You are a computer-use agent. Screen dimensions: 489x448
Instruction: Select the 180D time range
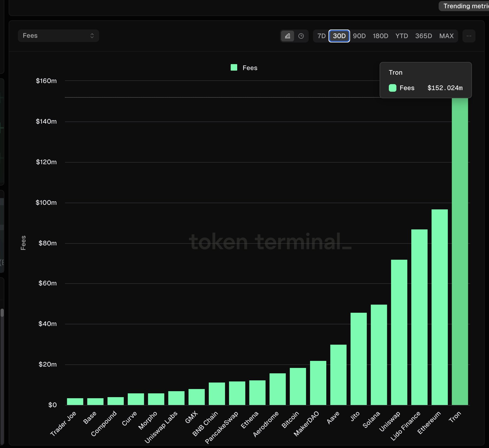(380, 36)
